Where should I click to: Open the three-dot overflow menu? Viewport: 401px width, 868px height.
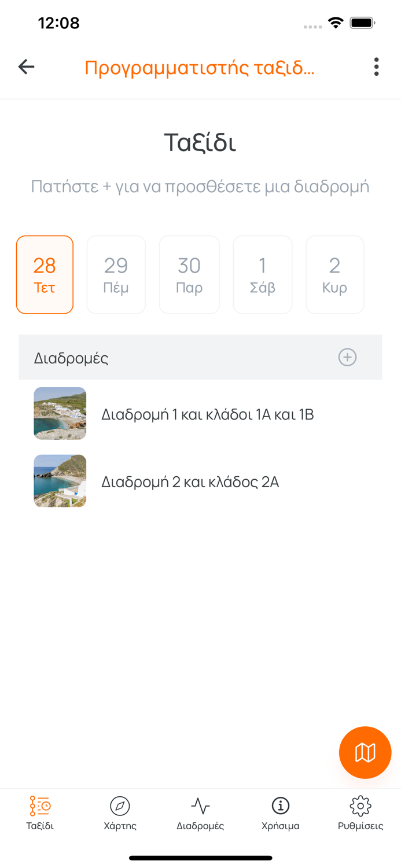pos(376,67)
